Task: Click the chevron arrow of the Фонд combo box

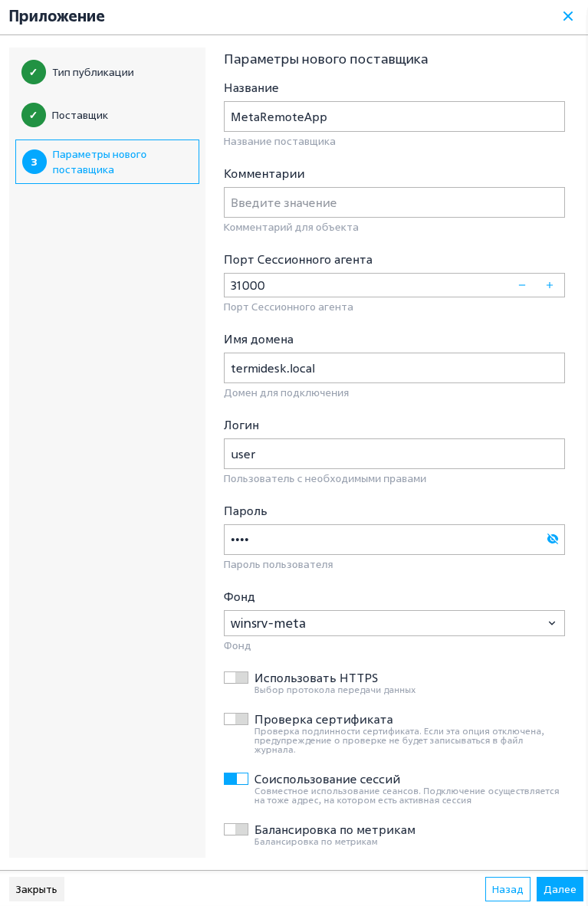Action: [551, 623]
